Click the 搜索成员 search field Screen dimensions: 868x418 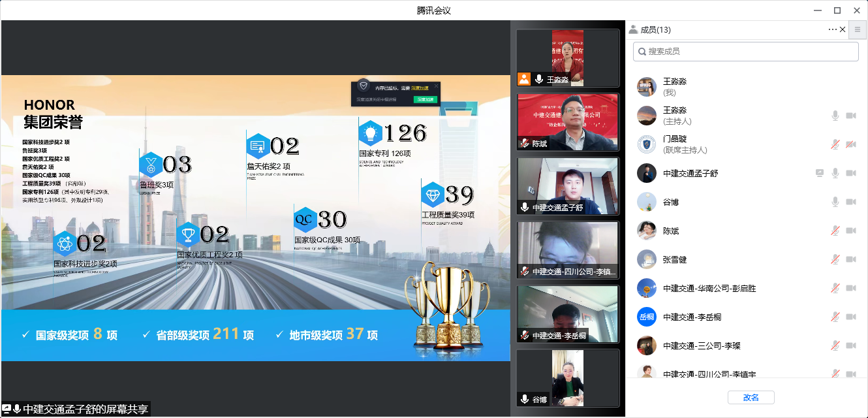pos(746,51)
